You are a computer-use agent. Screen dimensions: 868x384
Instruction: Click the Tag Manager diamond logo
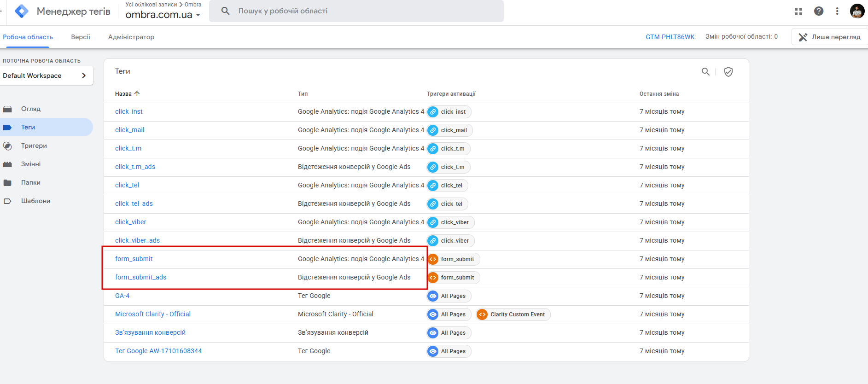22,11
